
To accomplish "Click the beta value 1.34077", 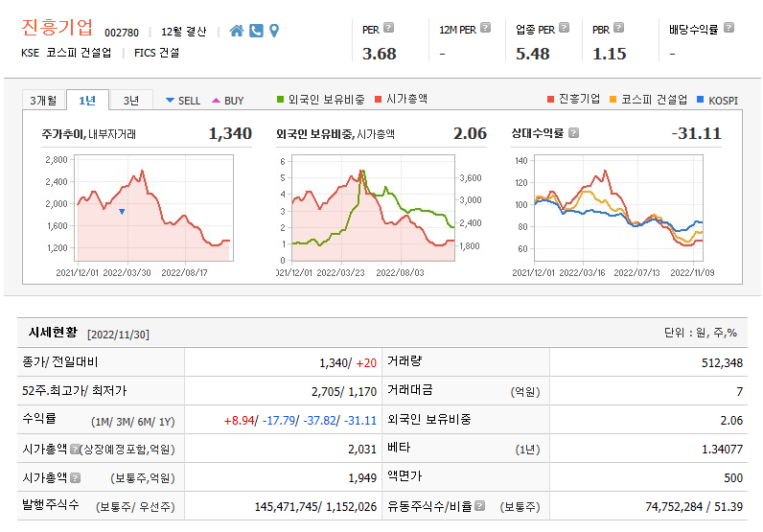I will pyautogui.click(x=722, y=450).
